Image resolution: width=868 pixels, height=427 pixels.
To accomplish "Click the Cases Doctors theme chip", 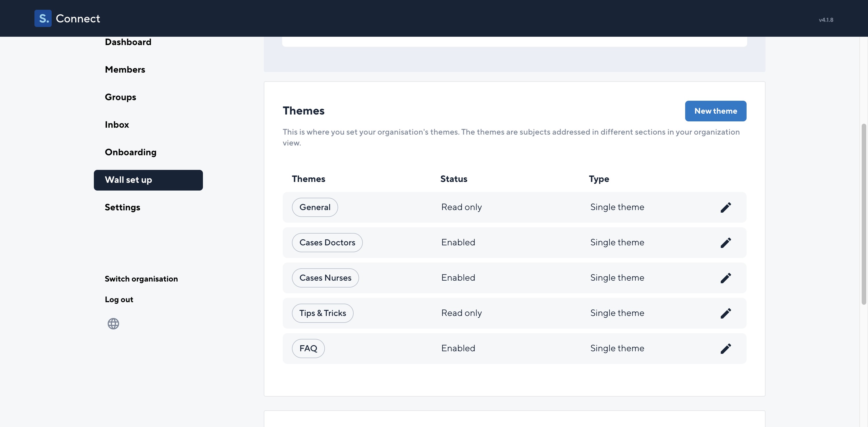I will [x=327, y=243].
